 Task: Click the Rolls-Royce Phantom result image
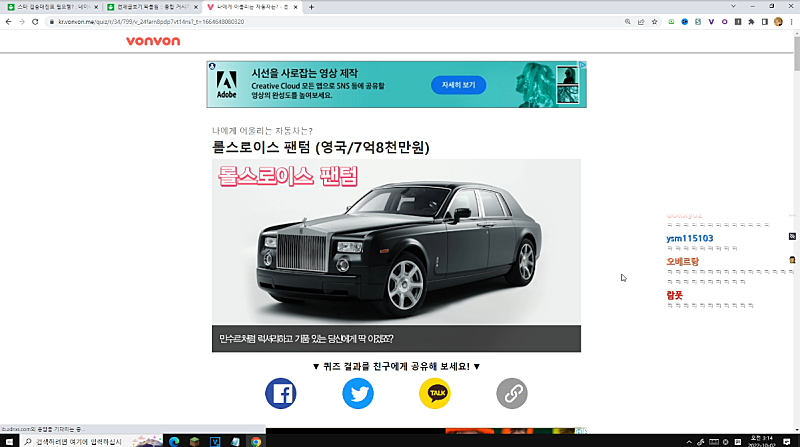pyautogui.click(x=396, y=242)
